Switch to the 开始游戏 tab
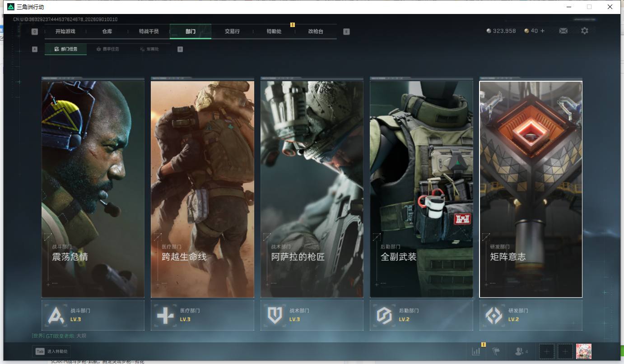Screen dimensions: 624x364 (x=65, y=32)
